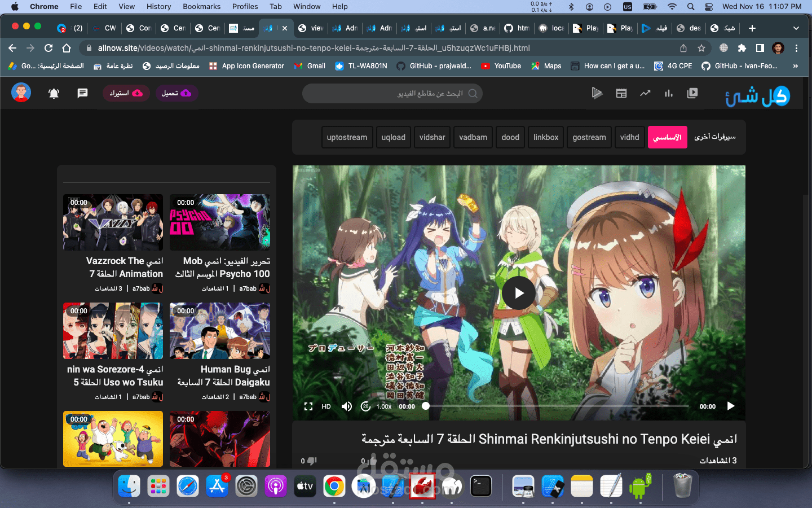The height and width of the screenshot is (508, 812).
Task: Go to the كل شئ site logo home
Action: (757, 96)
